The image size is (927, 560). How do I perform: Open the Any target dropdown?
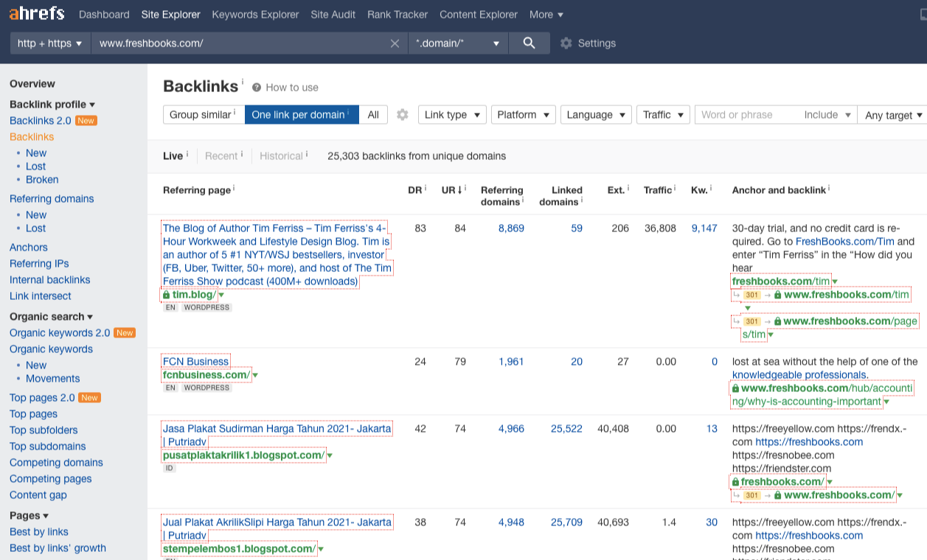(892, 115)
